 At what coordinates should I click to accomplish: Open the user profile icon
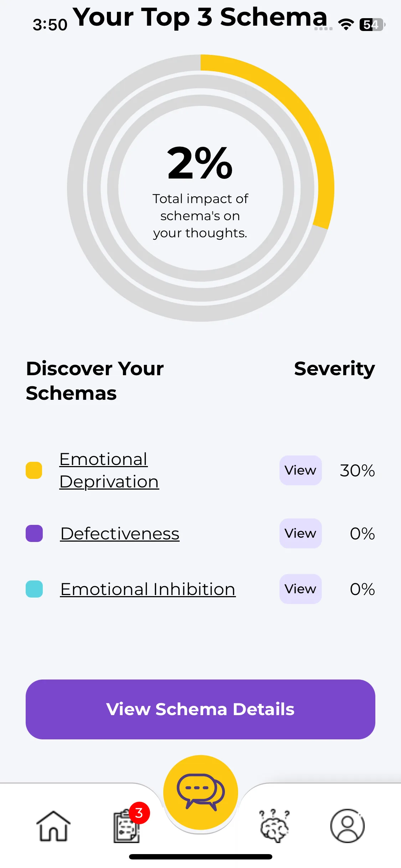[348, 826]
